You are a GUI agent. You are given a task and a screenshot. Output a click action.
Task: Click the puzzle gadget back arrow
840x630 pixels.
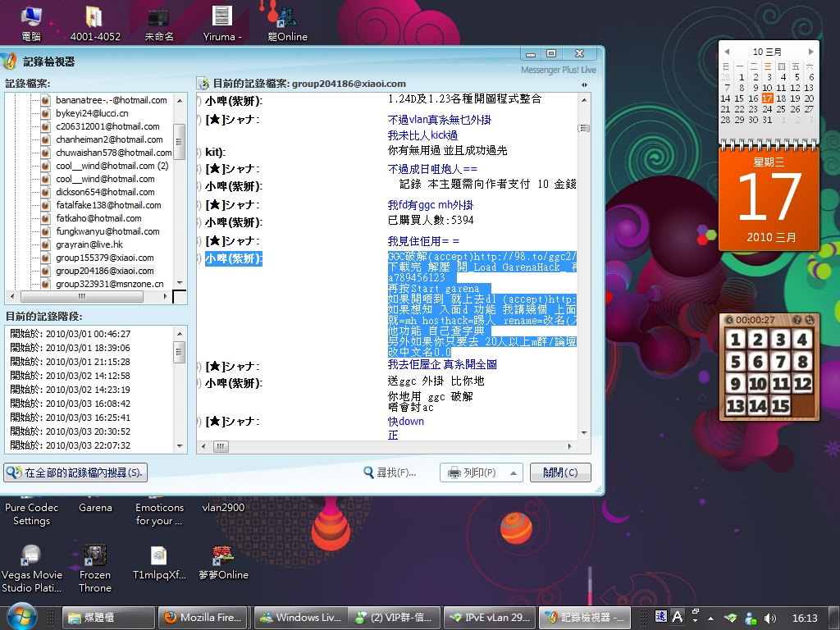pos(729,319)
